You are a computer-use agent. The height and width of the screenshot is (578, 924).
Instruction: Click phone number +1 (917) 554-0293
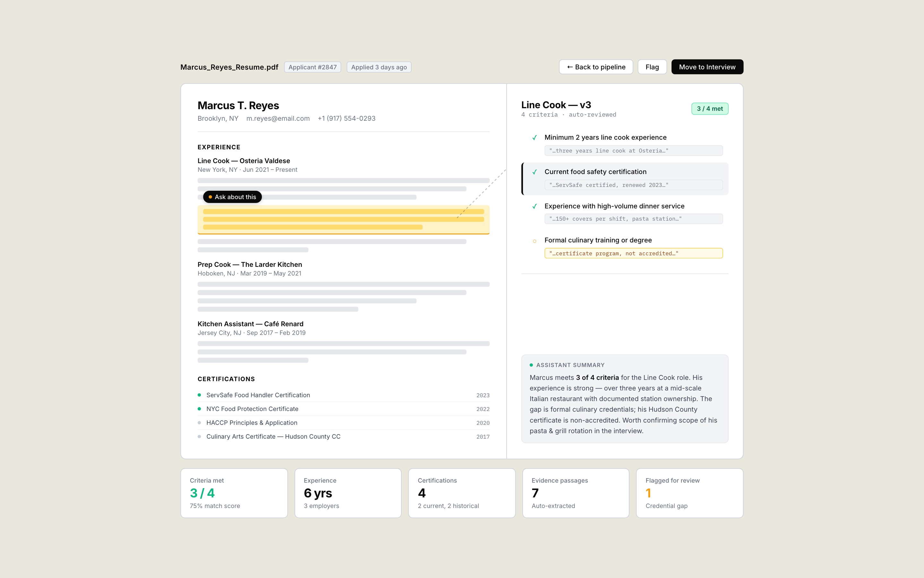[x=346, y=118]
